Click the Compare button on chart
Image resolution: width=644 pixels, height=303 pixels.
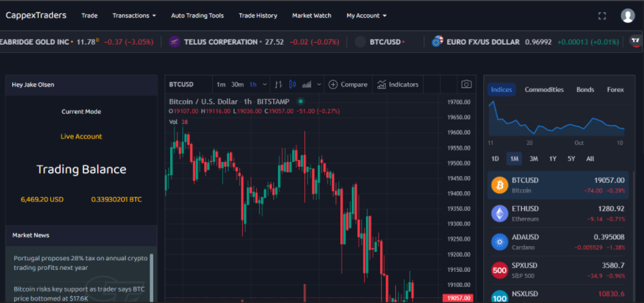[x=348, y=85]
